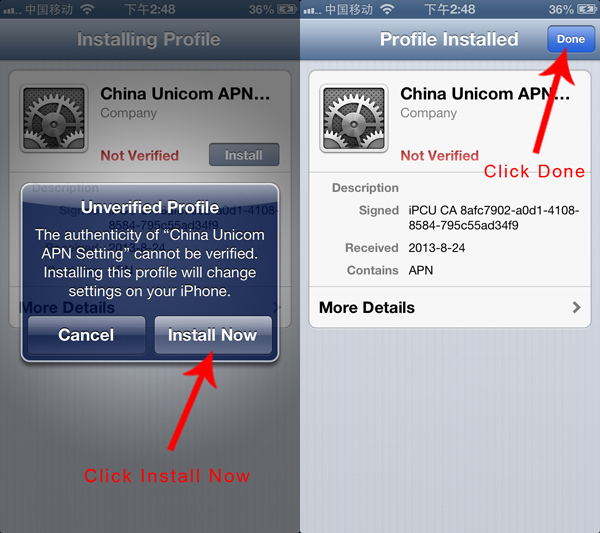Tap the Signed iPCU CA certificate value
This screenshot has height=533, width=600.
click(x=494, y=217)
